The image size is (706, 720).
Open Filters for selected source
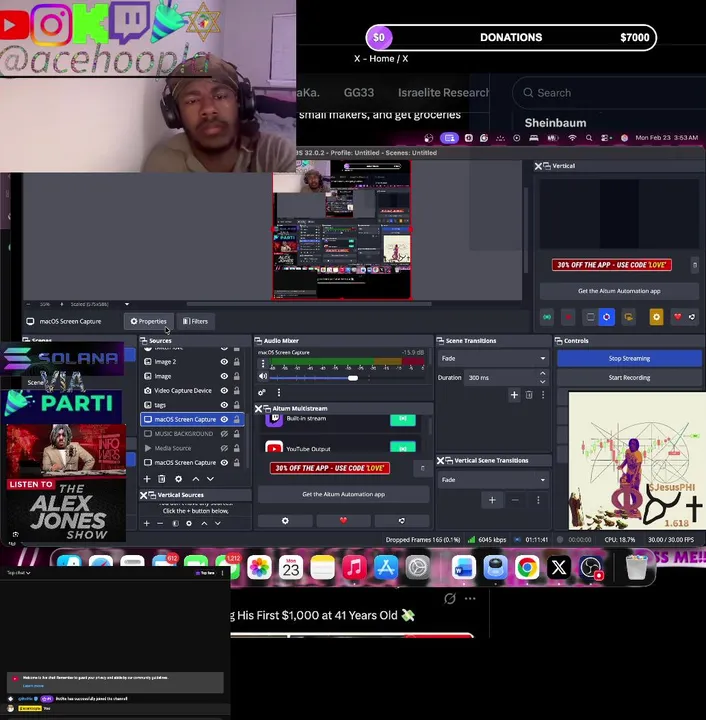coord(195,321)
